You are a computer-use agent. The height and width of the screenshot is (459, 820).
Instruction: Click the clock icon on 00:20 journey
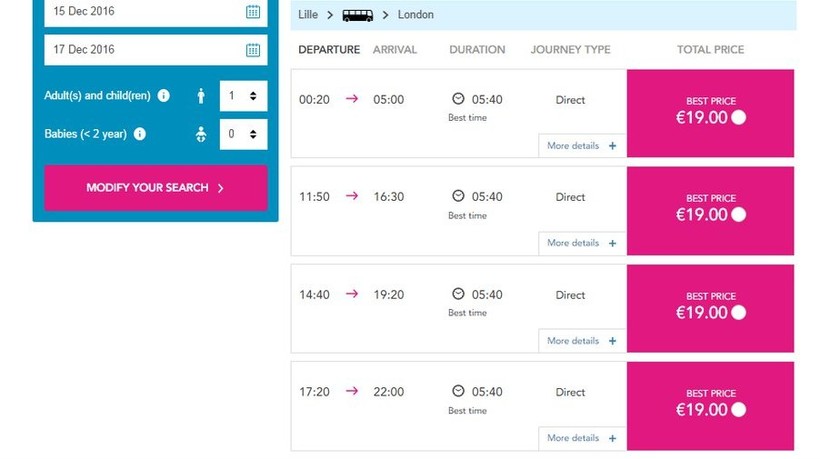coord(458,99)
